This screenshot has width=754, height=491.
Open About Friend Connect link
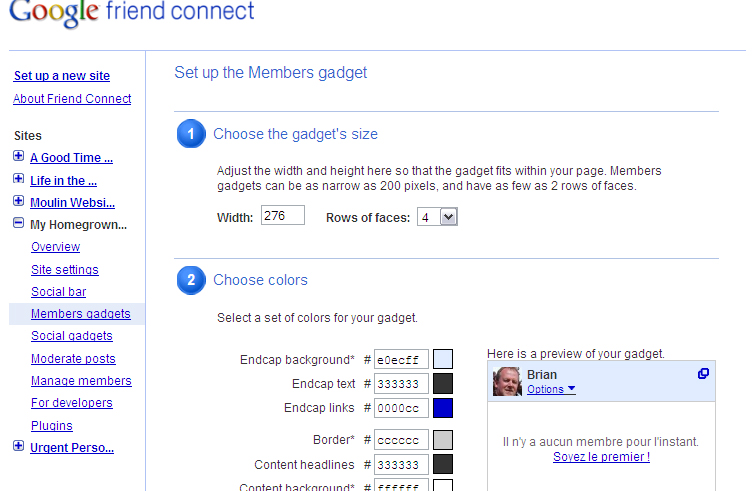[72, 99]
